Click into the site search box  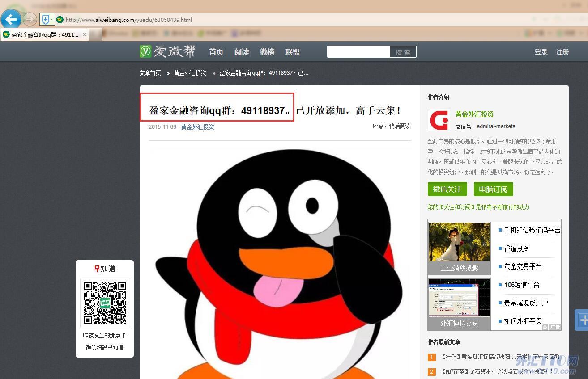point(358,52)
